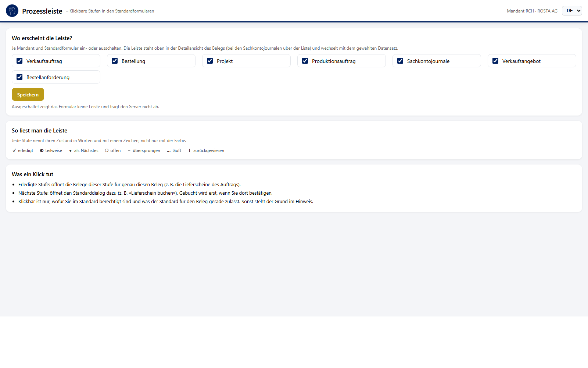Click the 'Ausgeschaltet zeigt das Formular' note
The height and width of the screenshot is (368, 588).
(85, 107)
